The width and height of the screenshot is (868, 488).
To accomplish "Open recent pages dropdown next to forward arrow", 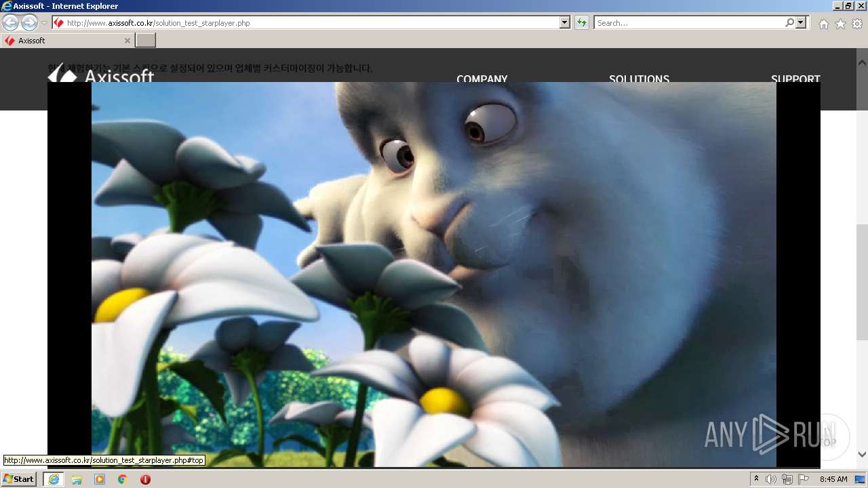I will [44, 23].
